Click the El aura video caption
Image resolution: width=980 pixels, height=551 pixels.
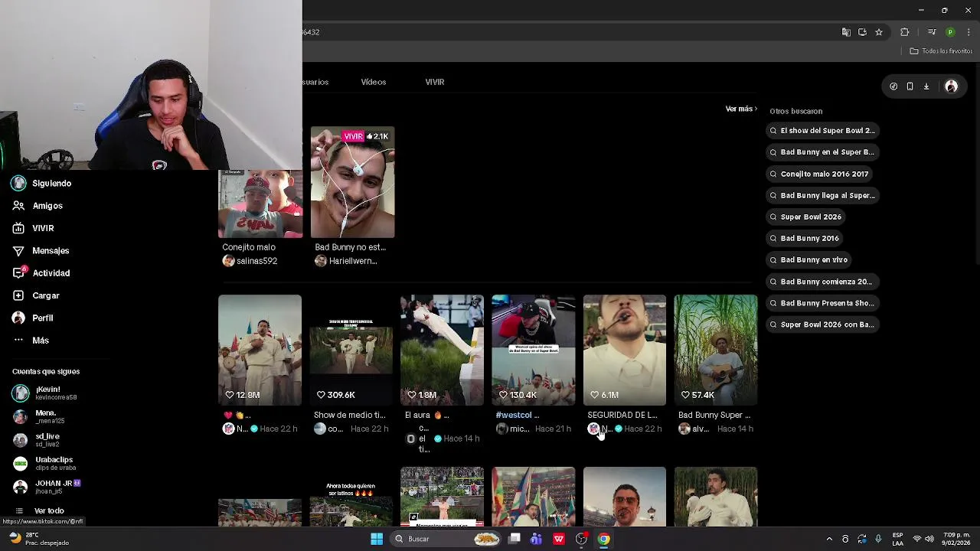click(x=427, y=415)
